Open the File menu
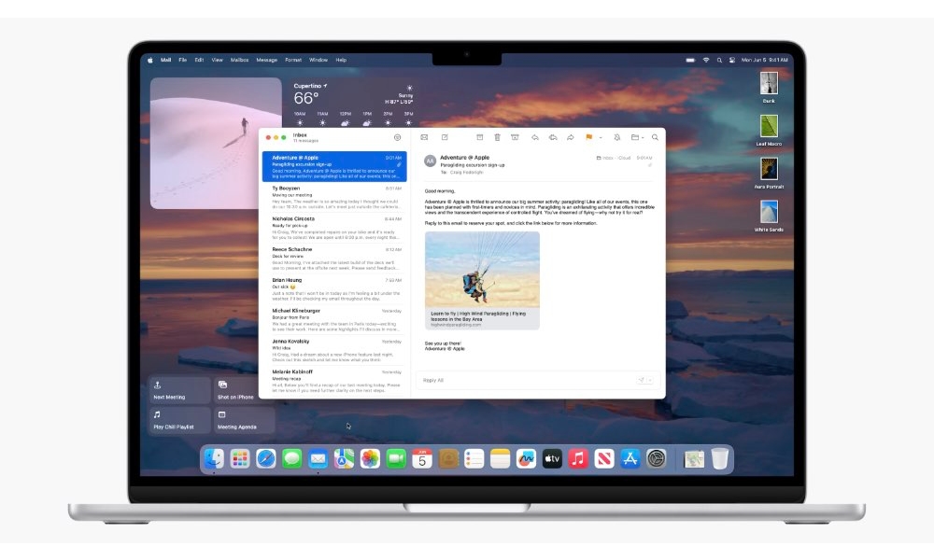This screenshot has height=560, width=934. coord(182,60)
